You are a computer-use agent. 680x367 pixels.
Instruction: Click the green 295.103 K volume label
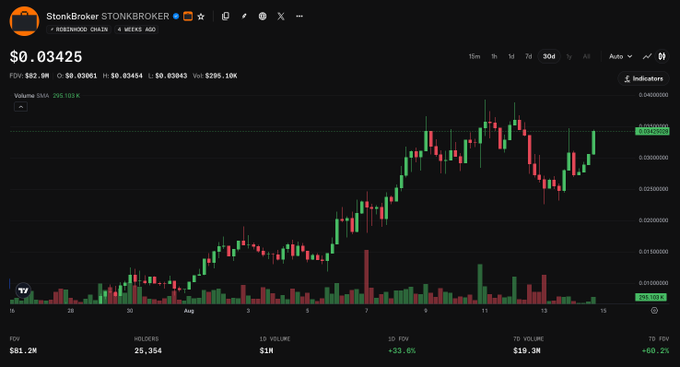pyautogui.click(x=651, y=297)
